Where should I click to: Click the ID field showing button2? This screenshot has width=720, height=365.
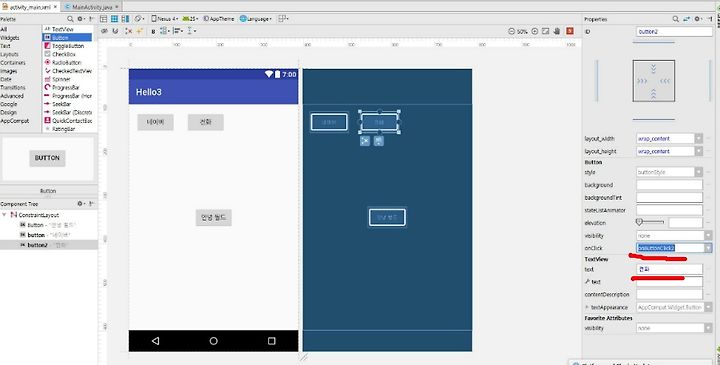click(674, 32)
